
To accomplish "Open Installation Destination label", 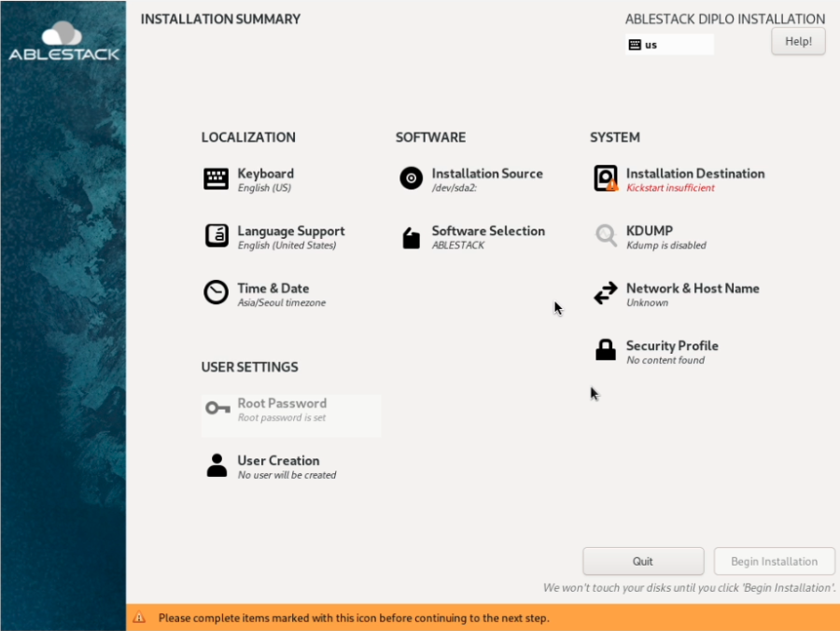I will tap(695, 174).
